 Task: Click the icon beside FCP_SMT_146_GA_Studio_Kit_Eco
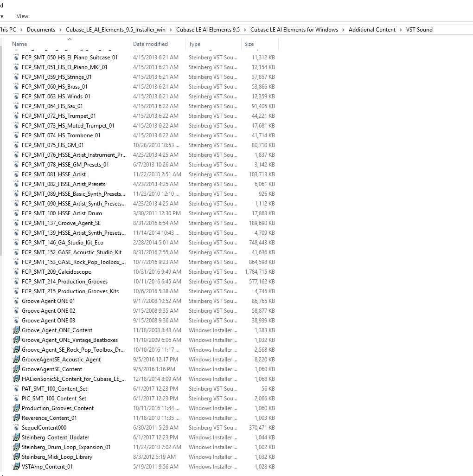(x=16, y=243)
